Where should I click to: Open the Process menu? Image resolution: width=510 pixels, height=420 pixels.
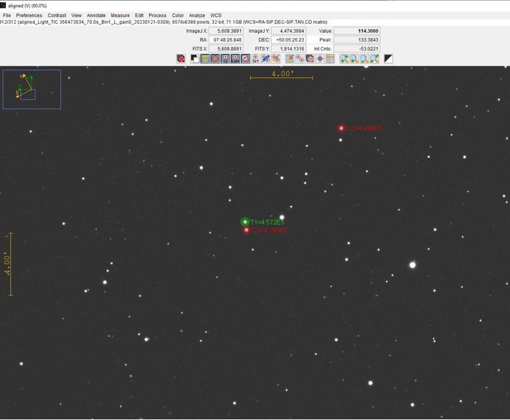coord(157,15)
